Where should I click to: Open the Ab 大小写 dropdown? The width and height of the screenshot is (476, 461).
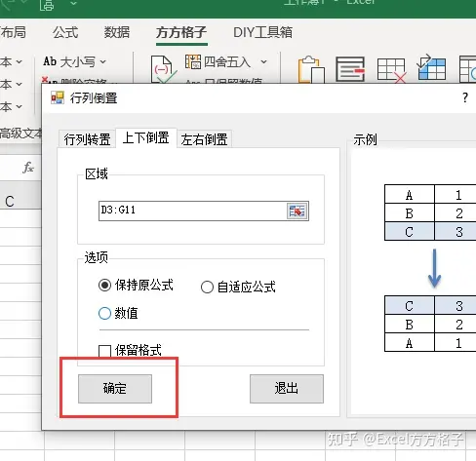[x=74, y=61]
